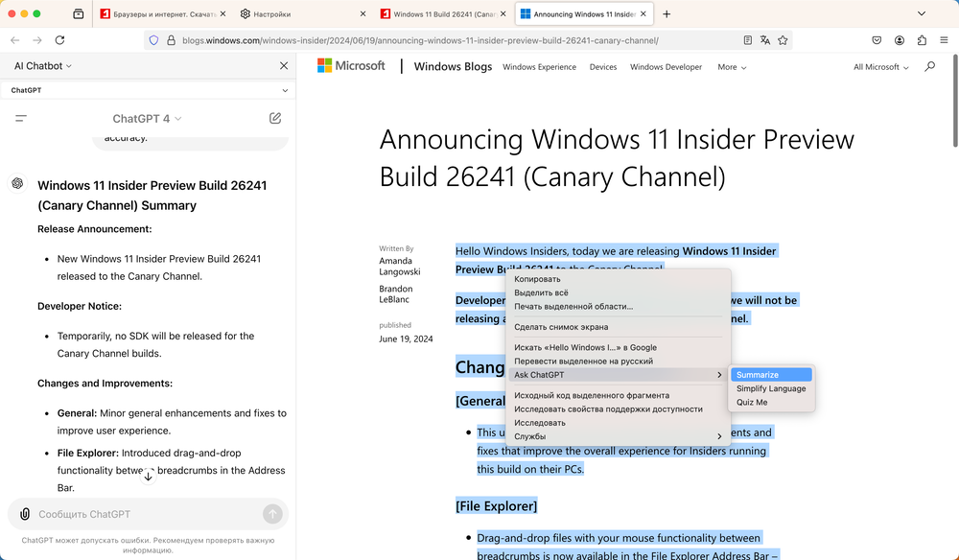Open author Amanda Langowski link
This screenshot has width=959, height=560.
399,266
